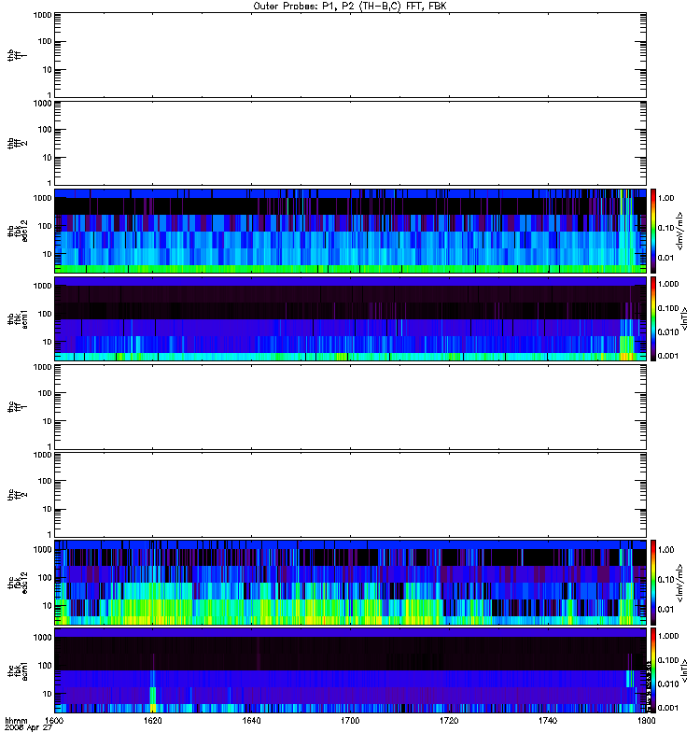Click "1.00" on thb edc12 color bar scale
The height and width of the screenshot is (747, 700).
[666, 198]
